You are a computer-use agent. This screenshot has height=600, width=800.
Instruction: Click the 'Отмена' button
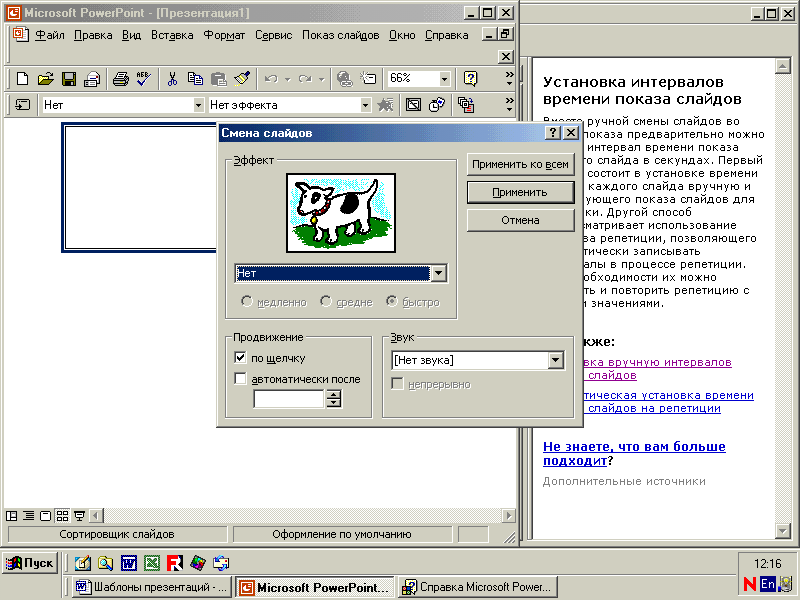click(x=520, y=220)
